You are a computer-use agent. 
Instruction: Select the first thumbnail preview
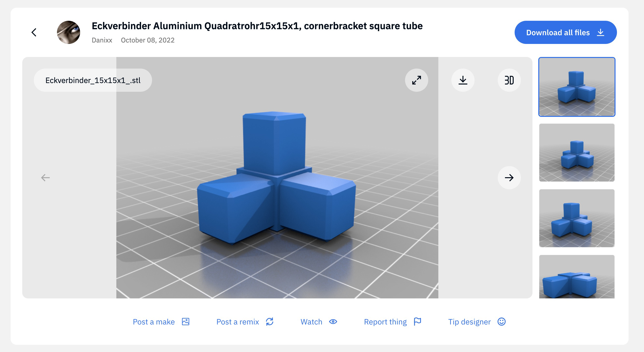tap(576, 87)
